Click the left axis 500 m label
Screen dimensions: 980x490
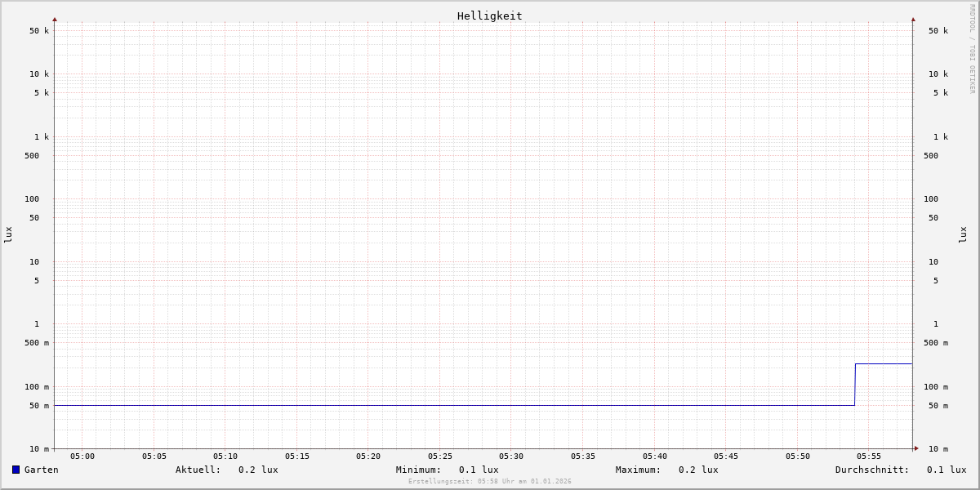coord(37,343)
